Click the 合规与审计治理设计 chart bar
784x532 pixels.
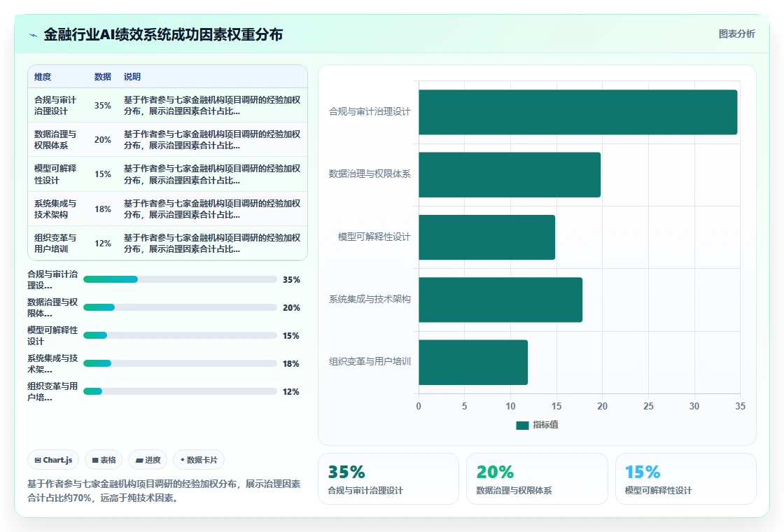click(578, 112)
